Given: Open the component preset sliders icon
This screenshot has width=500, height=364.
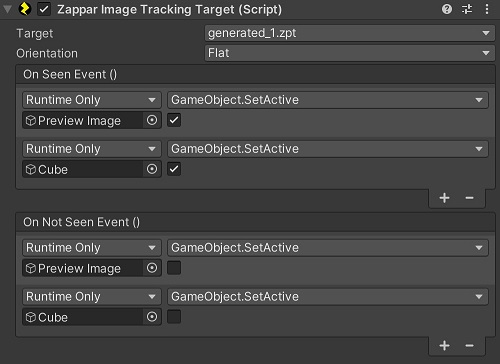Looking at the screenshot, I should point(467,9).
